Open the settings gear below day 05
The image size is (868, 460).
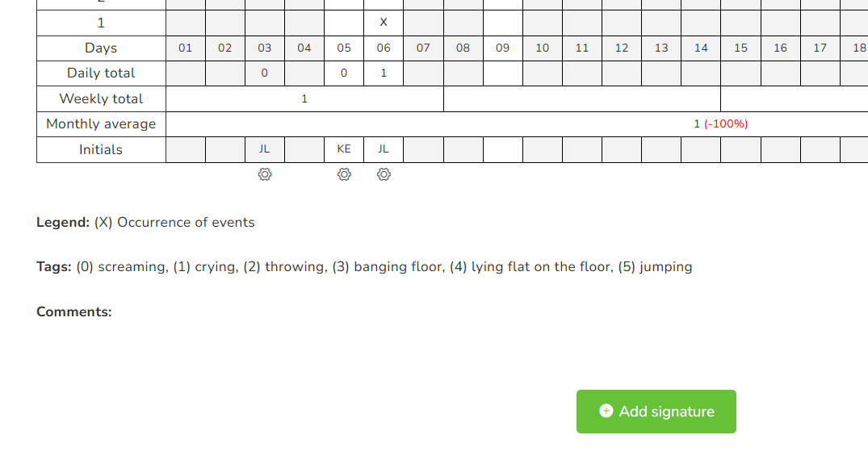pyautogui.click(x=344, y=174)
